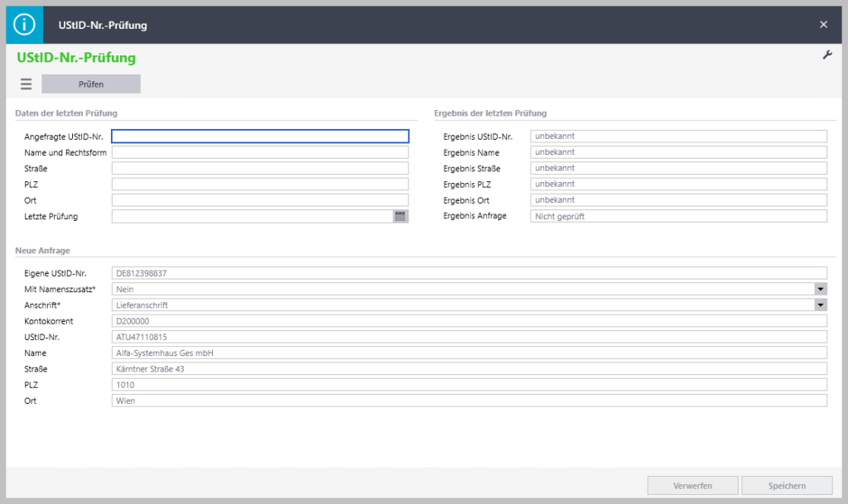The height and width of the screenshot is (504, 848).
Task: Select the Ergebnis Anfrage result field
Action: (678, 216)
